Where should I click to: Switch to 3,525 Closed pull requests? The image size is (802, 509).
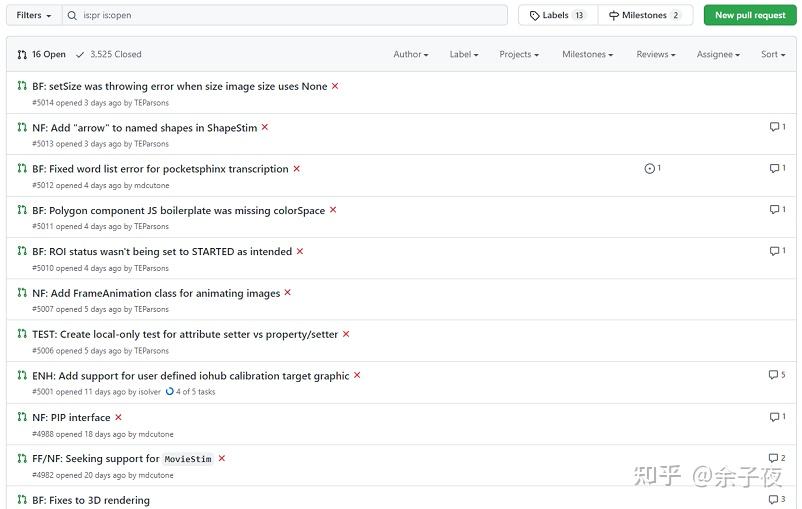pos(108,54)
